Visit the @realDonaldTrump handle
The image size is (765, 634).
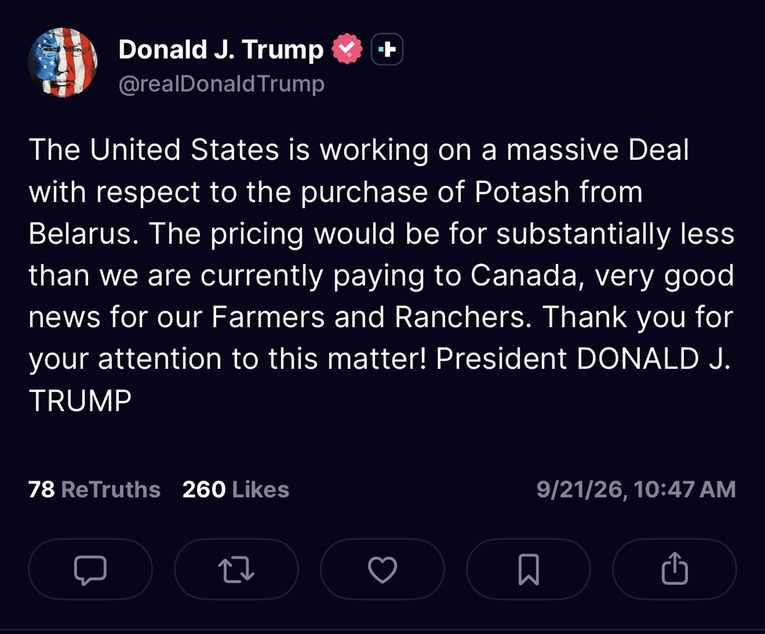(221, 84)
